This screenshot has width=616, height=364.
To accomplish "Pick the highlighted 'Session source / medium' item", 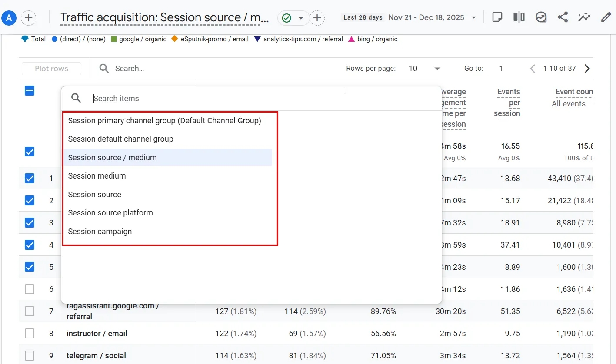I will (168, 157).
